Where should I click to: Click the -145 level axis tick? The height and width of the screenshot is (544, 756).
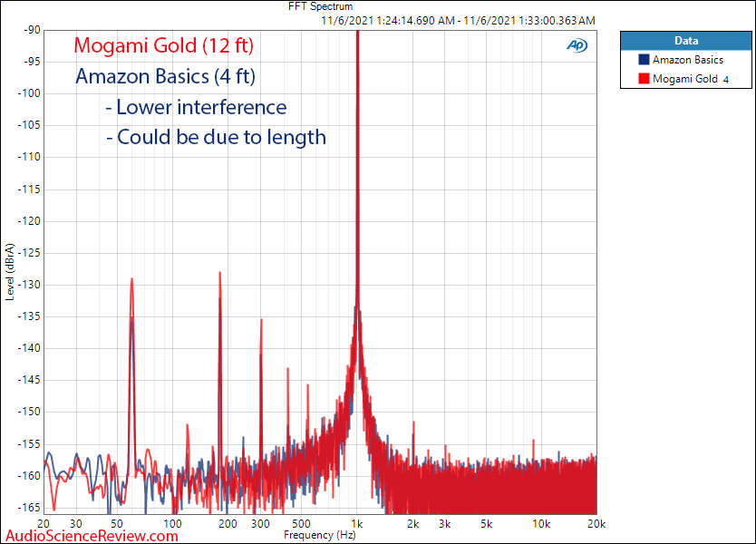point(29,380)
